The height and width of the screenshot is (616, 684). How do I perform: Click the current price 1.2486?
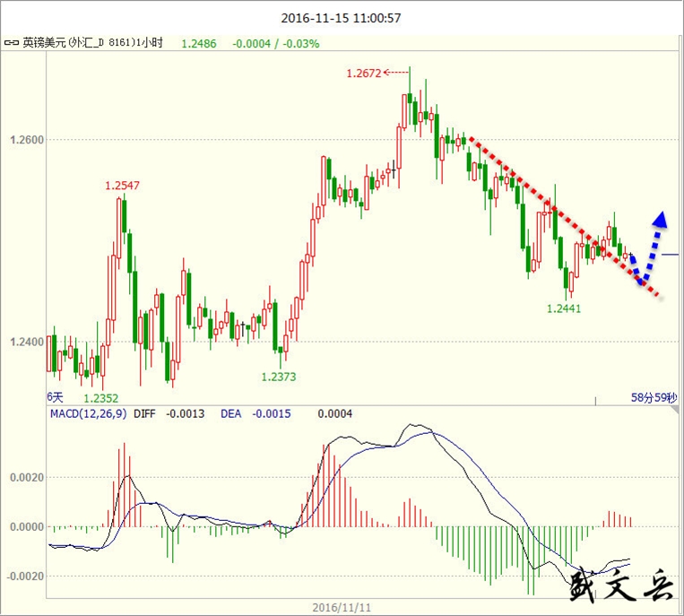(x=199, y=44)
